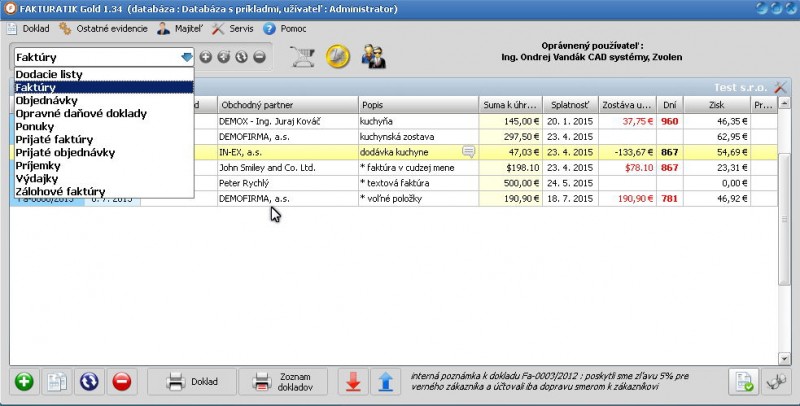Viewport: 800px width, 406px height.
Task: Choose Objednávky from the list
Action: pos(104,100)
